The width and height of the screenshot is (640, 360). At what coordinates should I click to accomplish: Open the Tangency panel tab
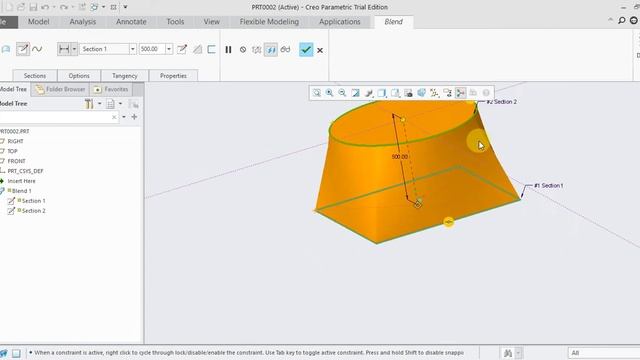tap(124, 76)
